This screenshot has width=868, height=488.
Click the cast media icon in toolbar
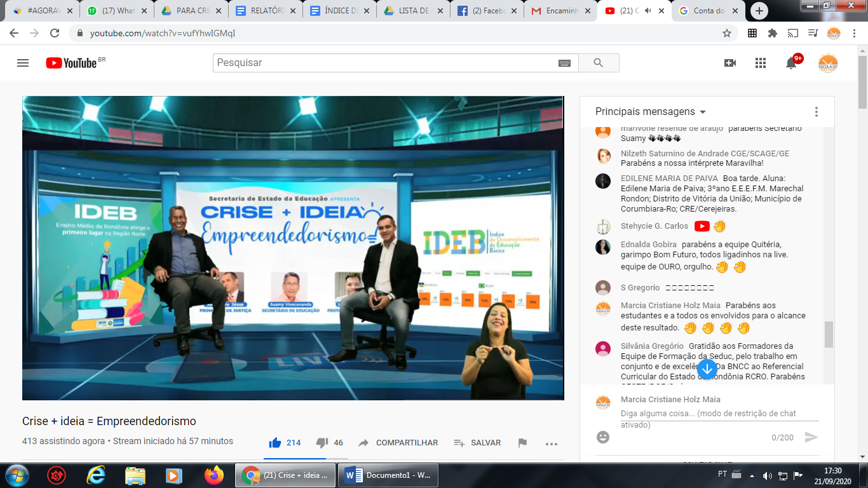(x=793, y=33)
